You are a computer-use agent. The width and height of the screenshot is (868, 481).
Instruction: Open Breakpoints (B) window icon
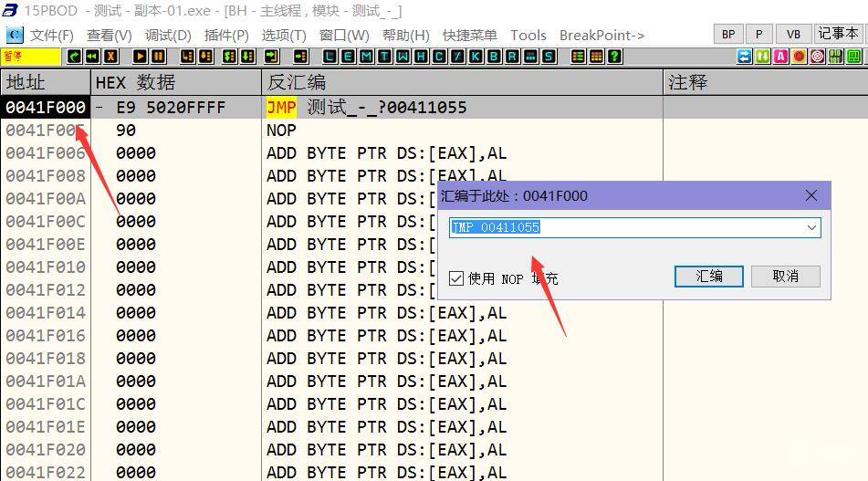[495, 57]
